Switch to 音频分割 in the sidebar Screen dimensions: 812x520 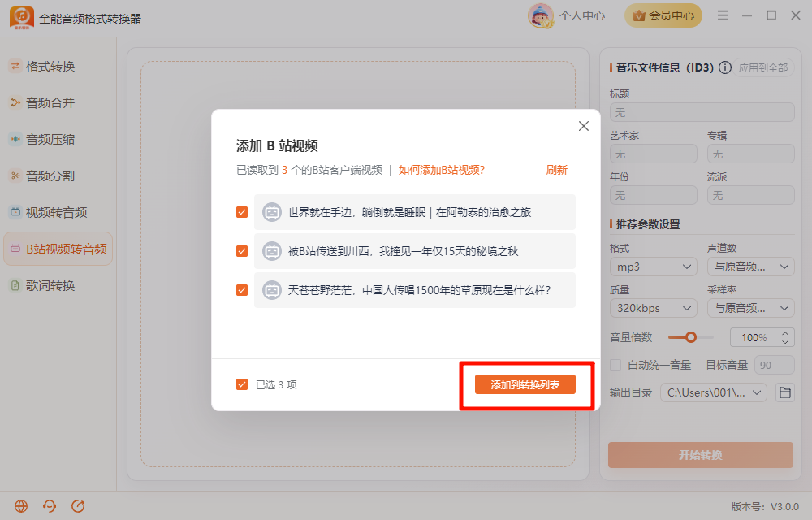58,175
